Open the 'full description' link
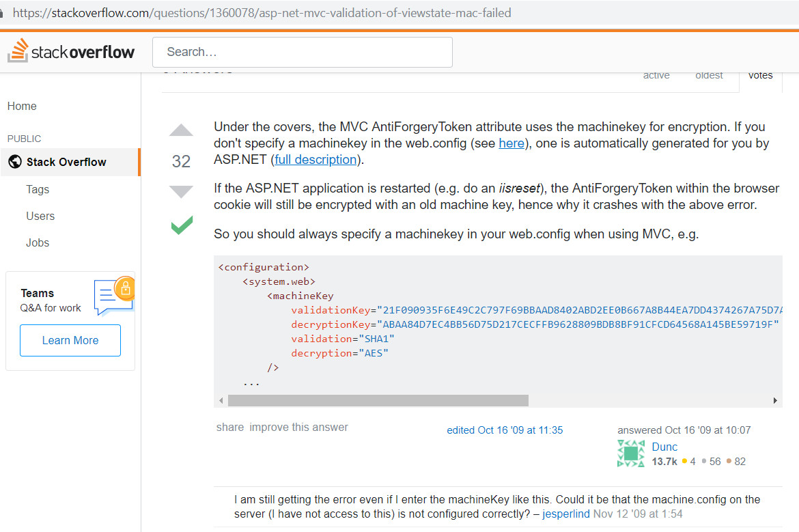799x532 pixels. [x=316, y=160]
